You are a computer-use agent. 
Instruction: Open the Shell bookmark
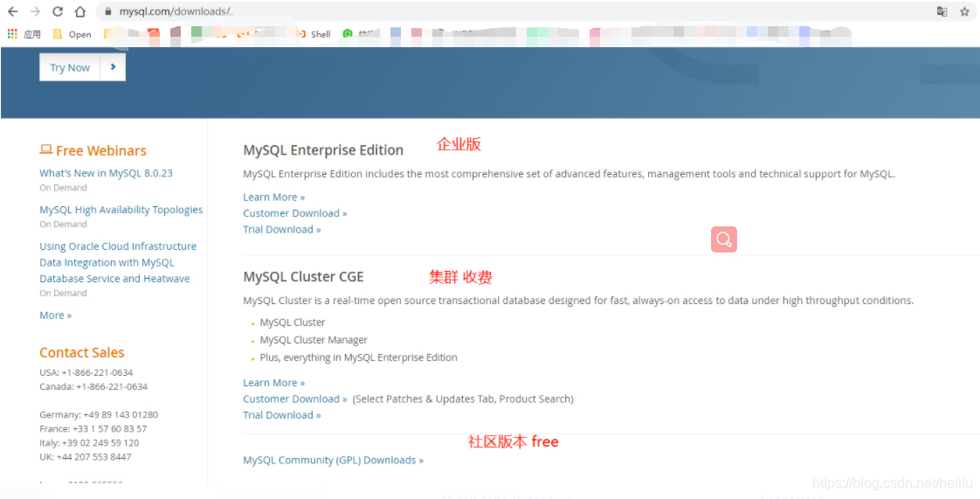[x=313, y=34]
